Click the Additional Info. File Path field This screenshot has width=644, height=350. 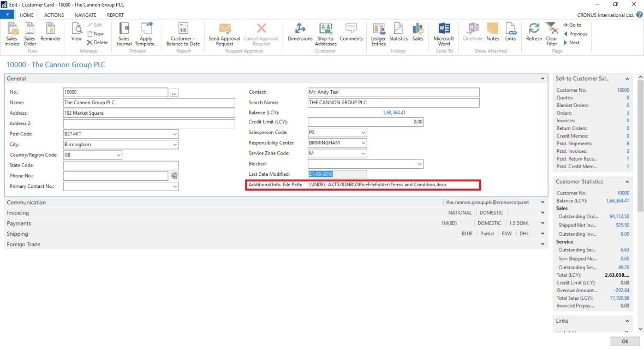pyautogui.click(x=393, y=185)
